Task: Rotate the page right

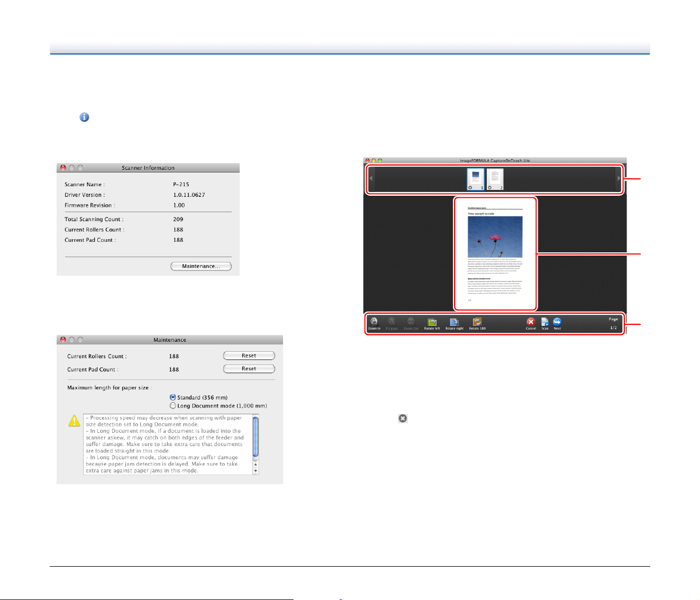Action: point(454,322)
